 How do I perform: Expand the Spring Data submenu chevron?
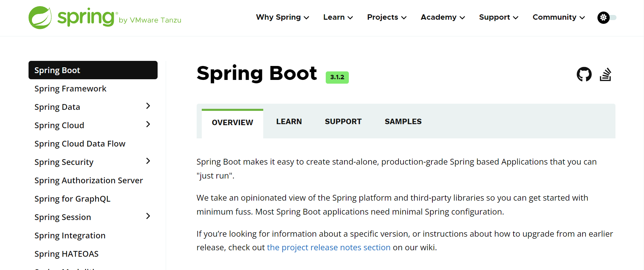(148, 106)
